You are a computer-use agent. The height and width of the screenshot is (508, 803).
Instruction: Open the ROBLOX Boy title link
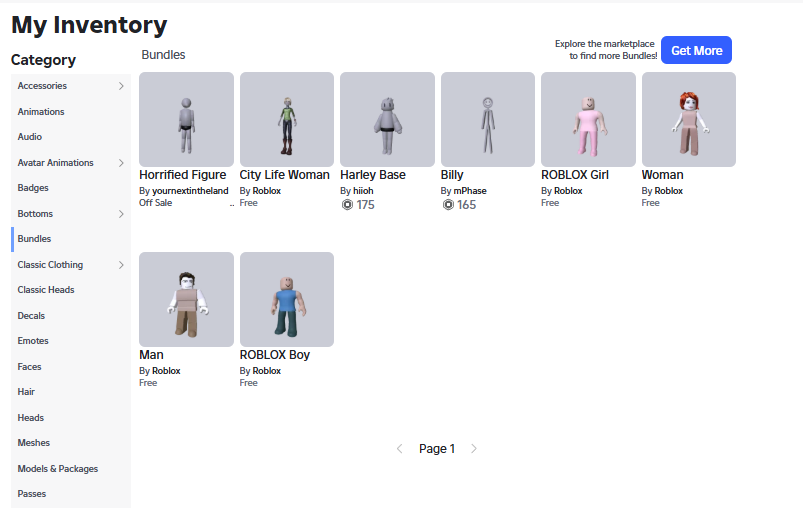(x=275, y=355)
